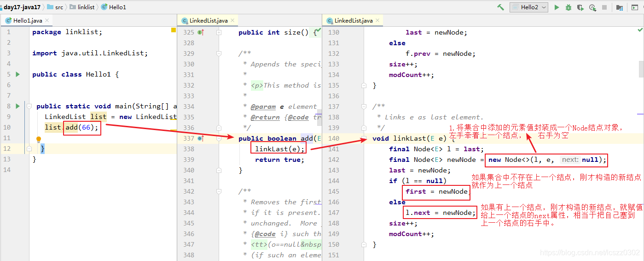Viewport: 644px width, 261px height.
Task: Select the Hello1.java editor tab
Action: click(x=27, y=20)
